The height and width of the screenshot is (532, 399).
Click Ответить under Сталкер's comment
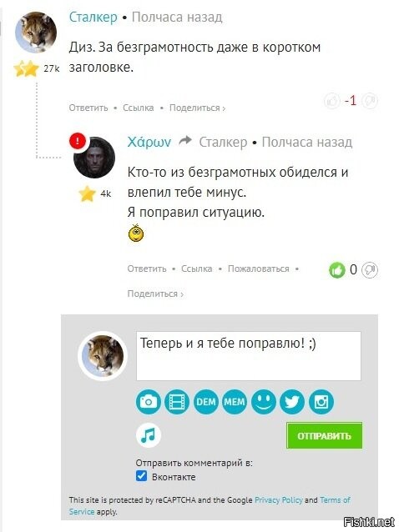(x=88, y=108)
